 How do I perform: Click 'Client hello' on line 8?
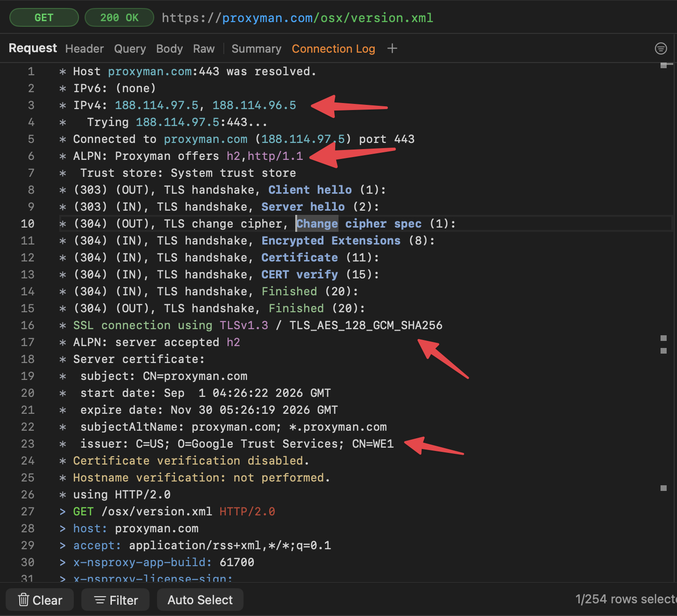click(x=310, y=190)
